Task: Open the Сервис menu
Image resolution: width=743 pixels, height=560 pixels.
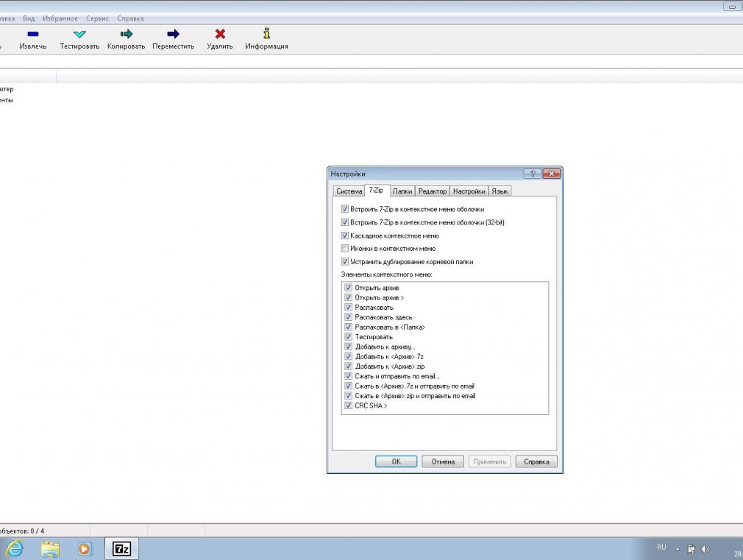Action: (98, 18)
